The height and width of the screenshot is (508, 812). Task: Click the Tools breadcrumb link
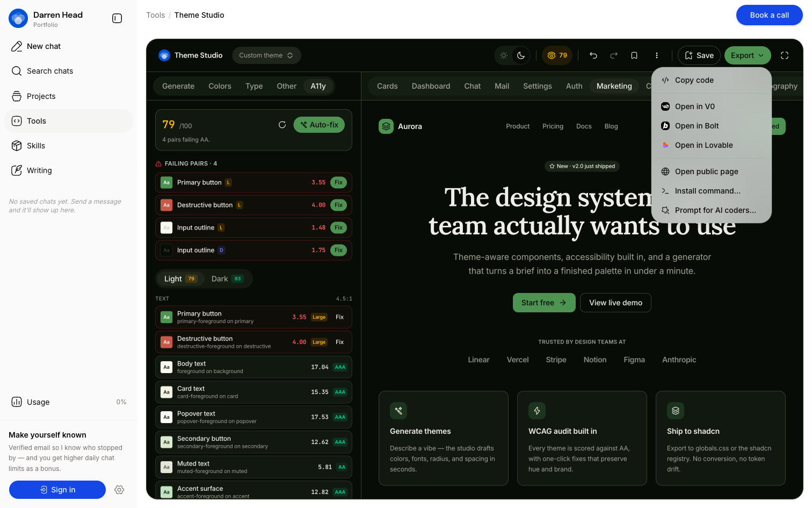(x=155, y=15)
